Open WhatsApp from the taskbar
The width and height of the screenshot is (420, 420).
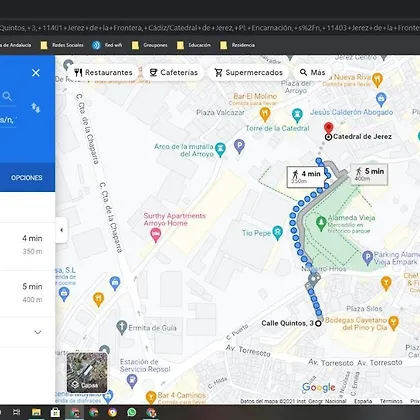(132, 412)
